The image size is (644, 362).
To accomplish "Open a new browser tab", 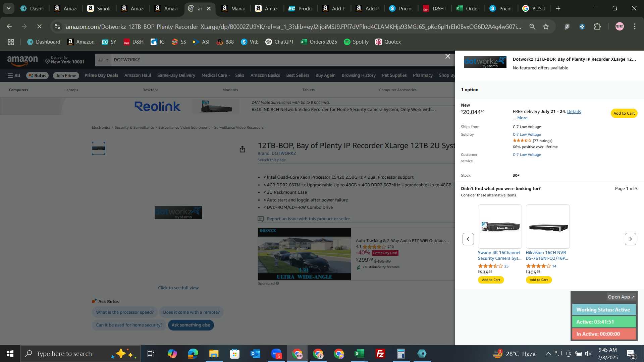I will tap(558, 8).
